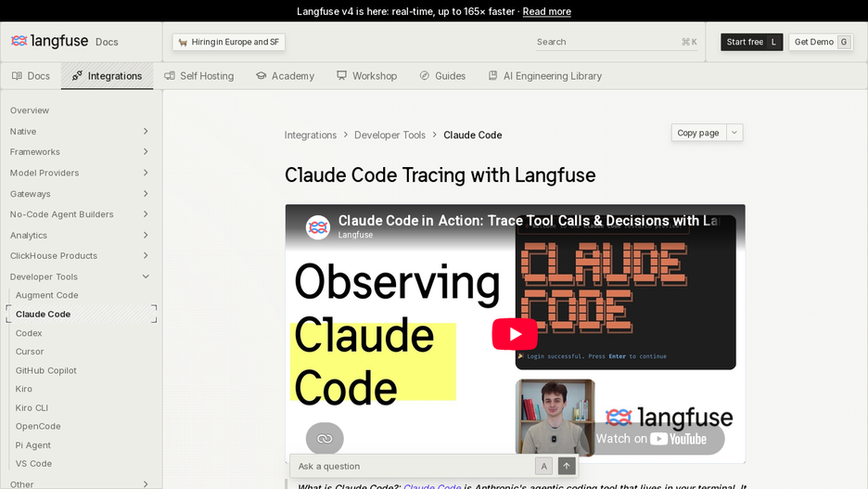This screenshot has width=868, height=489.
Task: Open video title link in the embed
Action: (x=529, y=221)
